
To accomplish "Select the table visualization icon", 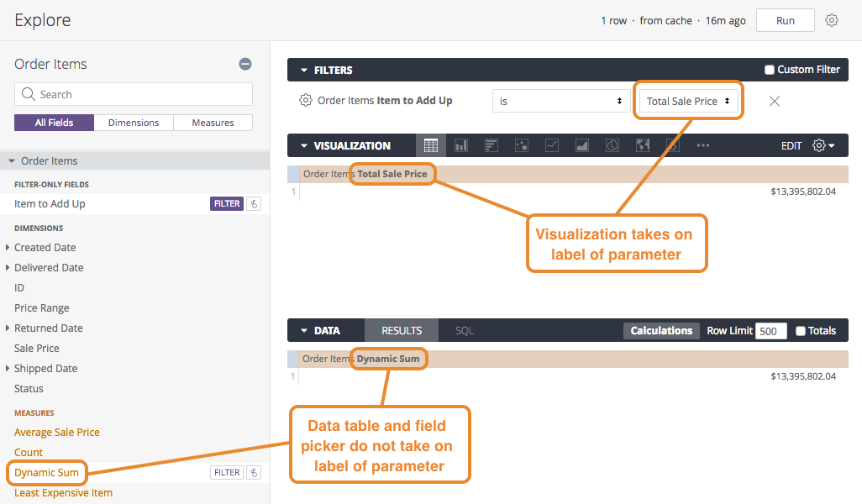I will [x=431, y=145].
